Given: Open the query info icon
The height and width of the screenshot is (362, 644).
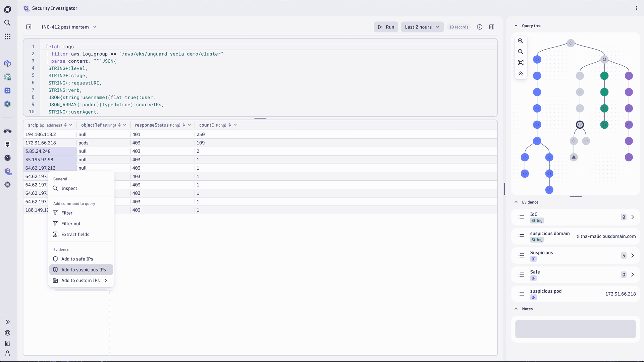Looking at the screenshot, I should tap(480, 27).
